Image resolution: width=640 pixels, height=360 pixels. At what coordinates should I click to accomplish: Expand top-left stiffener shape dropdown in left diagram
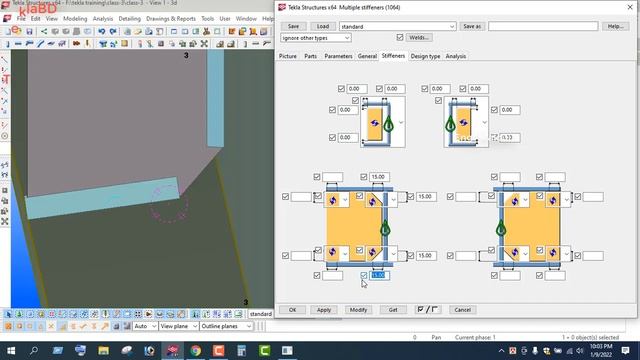tap(345, 200)
